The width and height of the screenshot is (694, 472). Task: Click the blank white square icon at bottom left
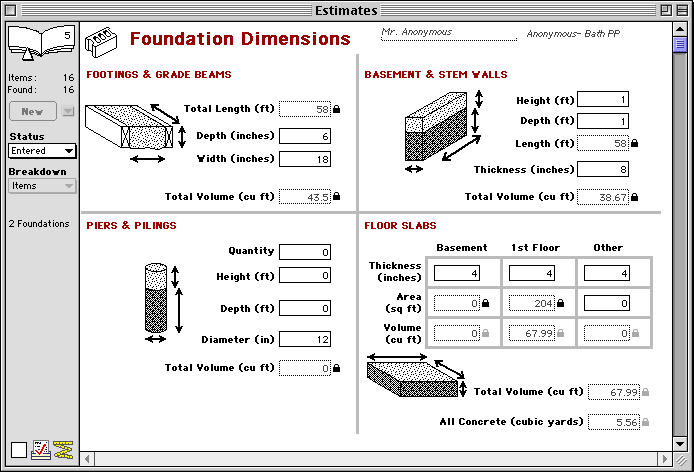coord(18,450)
